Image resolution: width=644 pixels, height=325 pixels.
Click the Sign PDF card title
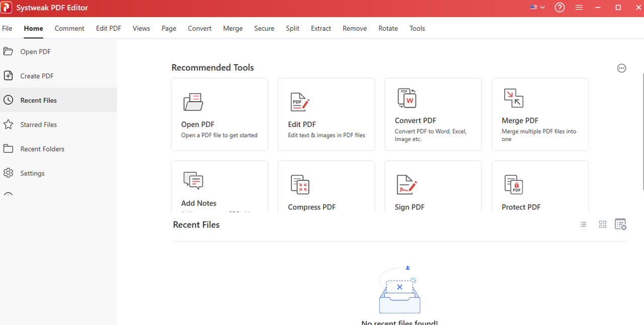(x=410, y=207)
